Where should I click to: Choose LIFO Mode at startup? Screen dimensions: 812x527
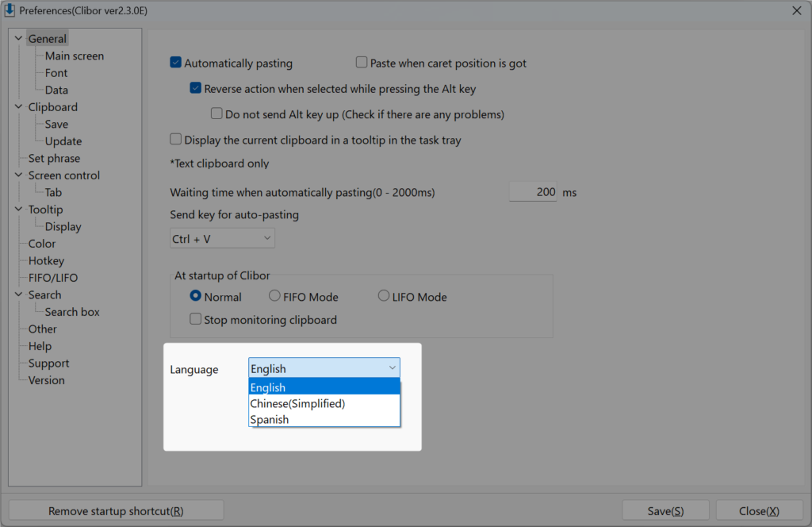(383, 296)
